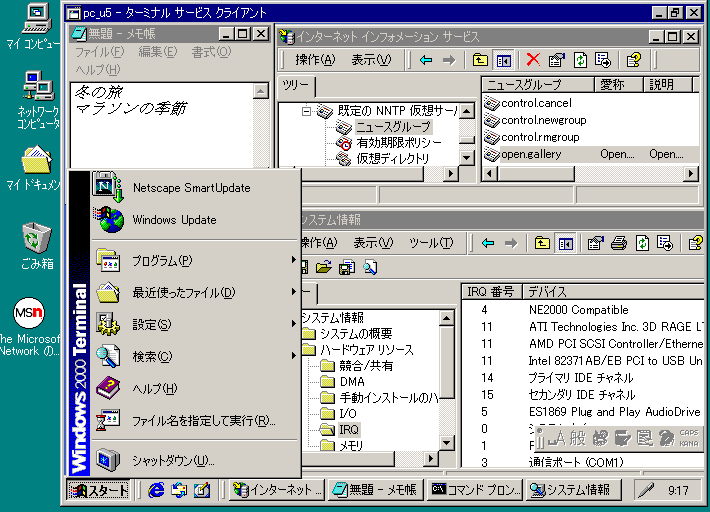
Task: Click the down arrow of the IIS tree scrollbar
Action: tap(467, 158)
